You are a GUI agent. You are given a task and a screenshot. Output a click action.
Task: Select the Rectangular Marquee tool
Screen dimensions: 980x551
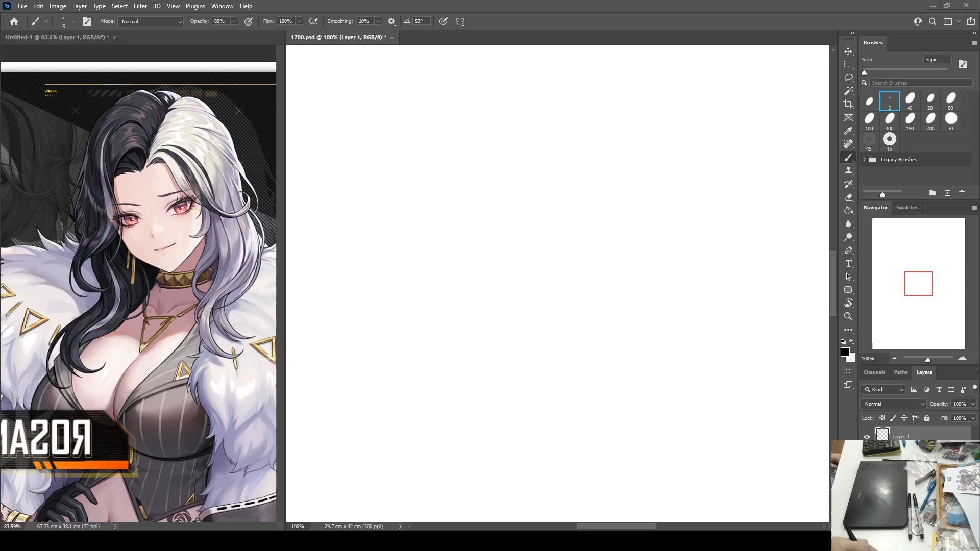point(848,65)
